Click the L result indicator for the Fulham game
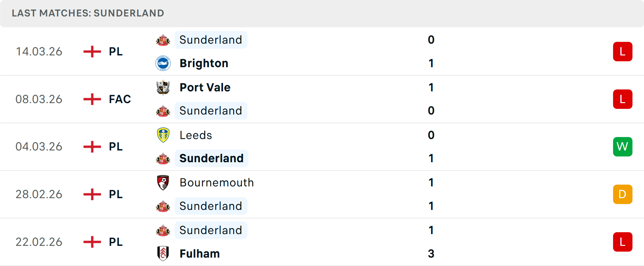 click(x=623, y=242)
